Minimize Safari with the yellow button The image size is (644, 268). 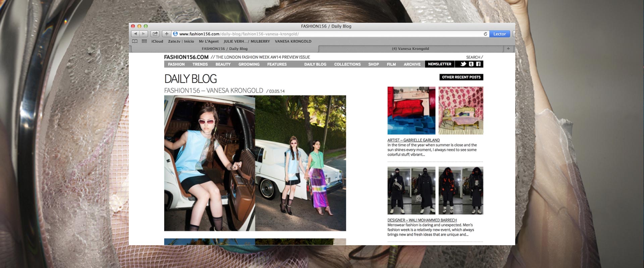(x=139, y=26)
